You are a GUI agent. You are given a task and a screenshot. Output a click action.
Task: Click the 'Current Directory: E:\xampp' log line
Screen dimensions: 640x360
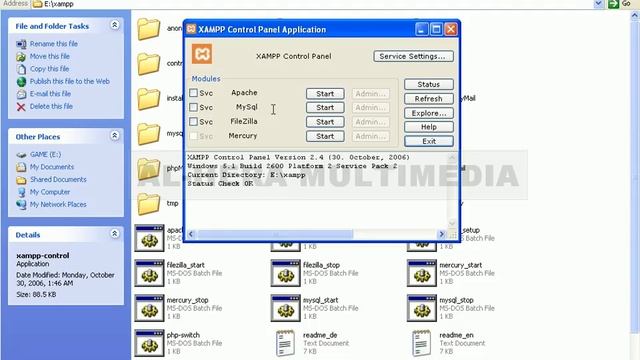(x=246, y=175)
